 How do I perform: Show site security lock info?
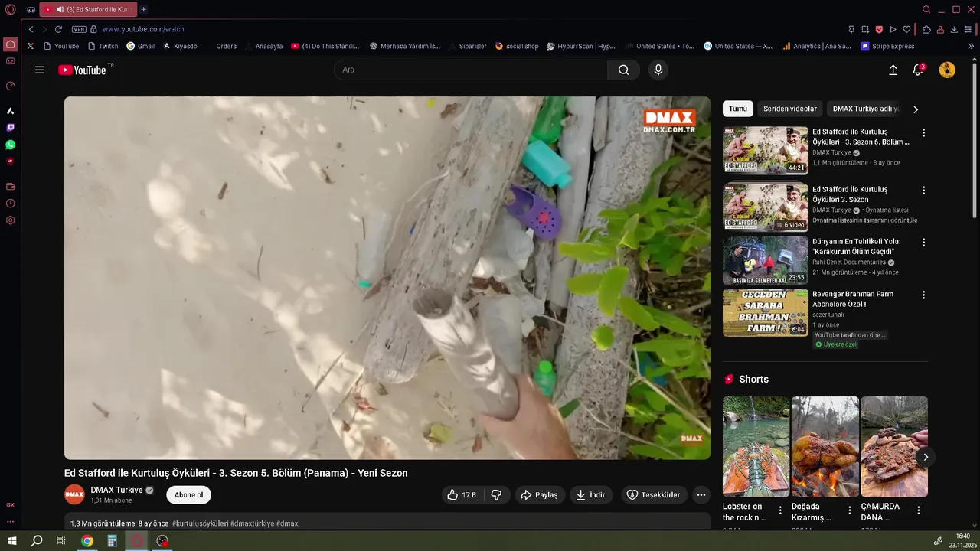point(93,29)
